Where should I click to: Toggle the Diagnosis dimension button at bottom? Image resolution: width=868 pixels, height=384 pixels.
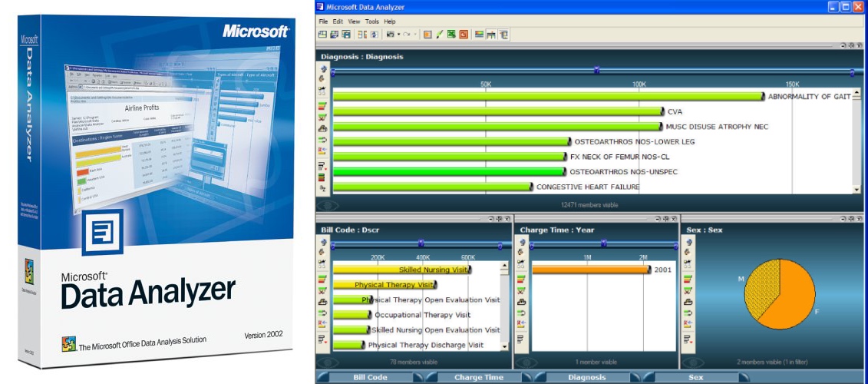[587, 377]
